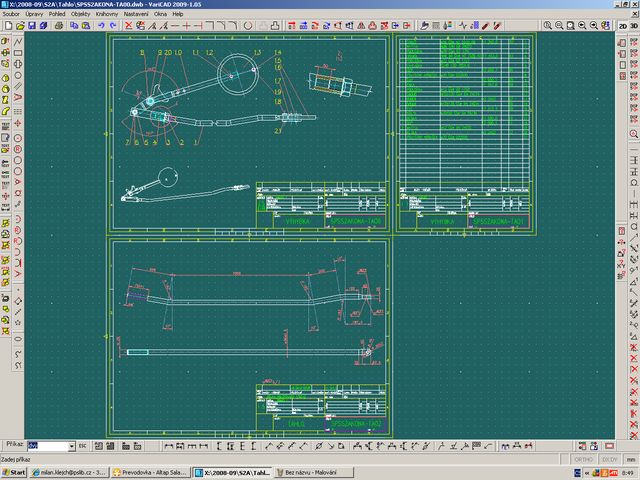The height and width of the screenshot is (480, 640).
Task: Switch to 3D mode
Action: click(x=634, y=26)
